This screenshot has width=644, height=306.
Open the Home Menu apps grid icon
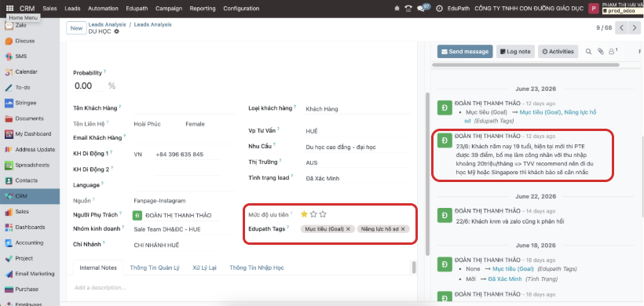[10, 8]
